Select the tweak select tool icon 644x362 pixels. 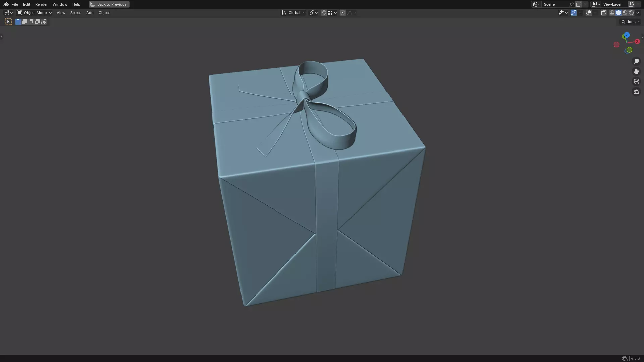click(8, 22)
